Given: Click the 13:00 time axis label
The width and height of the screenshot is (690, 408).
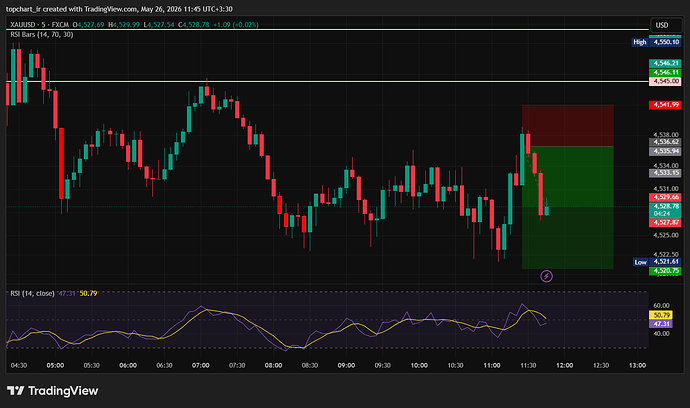Looking at the screenshot, I should pos(637,365).
